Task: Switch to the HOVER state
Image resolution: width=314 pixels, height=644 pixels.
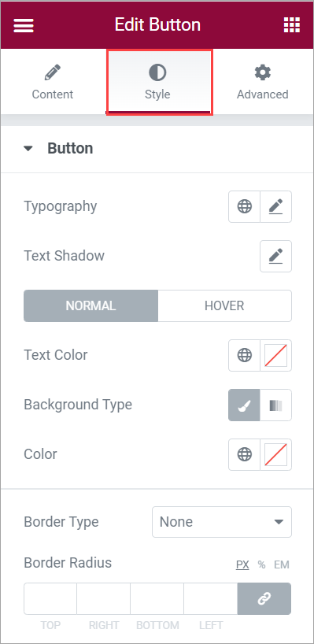Action: 224,305
